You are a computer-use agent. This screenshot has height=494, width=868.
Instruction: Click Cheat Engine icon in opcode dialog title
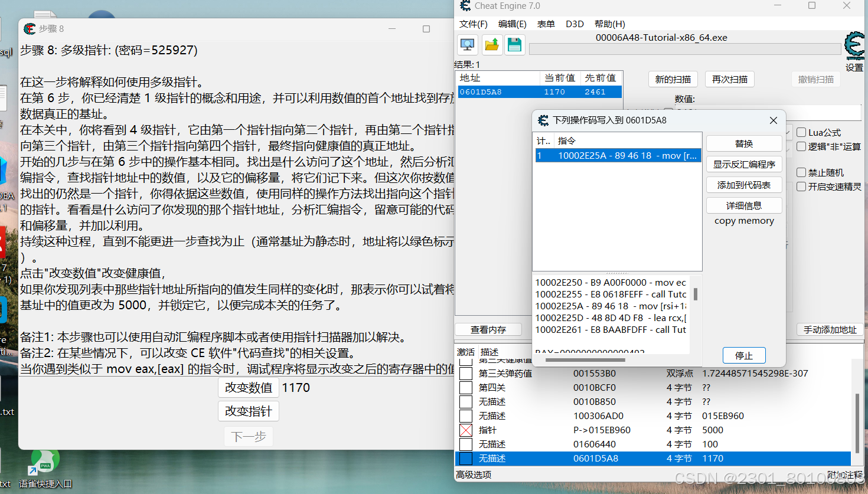pos(543,120)
